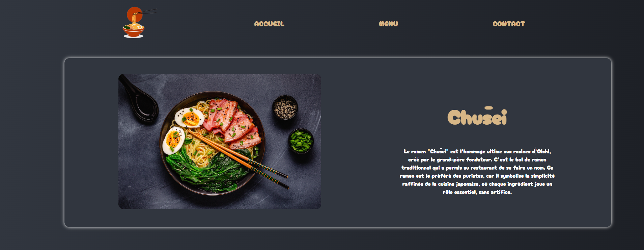Click the upper halved egg in bowl

[x=190, y=118]
